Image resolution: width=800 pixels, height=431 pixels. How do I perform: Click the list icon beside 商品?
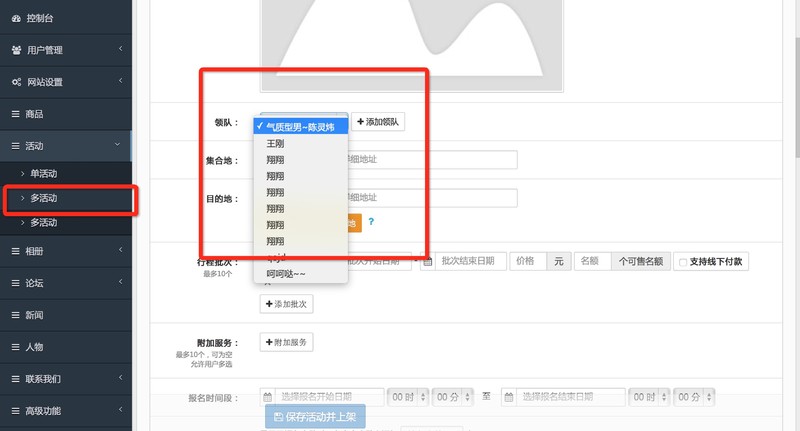coord(16,114)
